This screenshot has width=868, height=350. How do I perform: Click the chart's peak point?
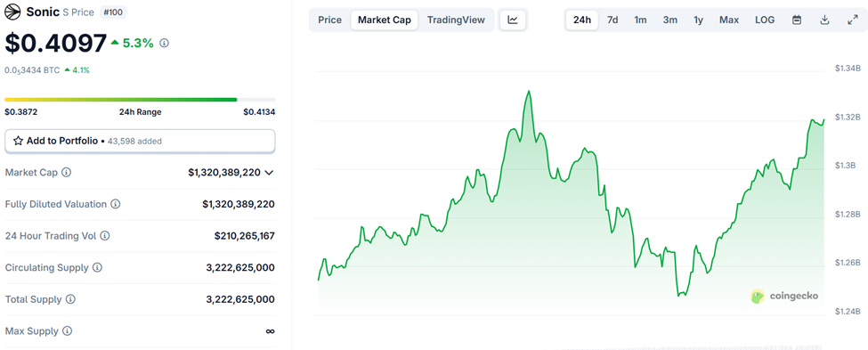pyautogui.click(x=529, y=92)
